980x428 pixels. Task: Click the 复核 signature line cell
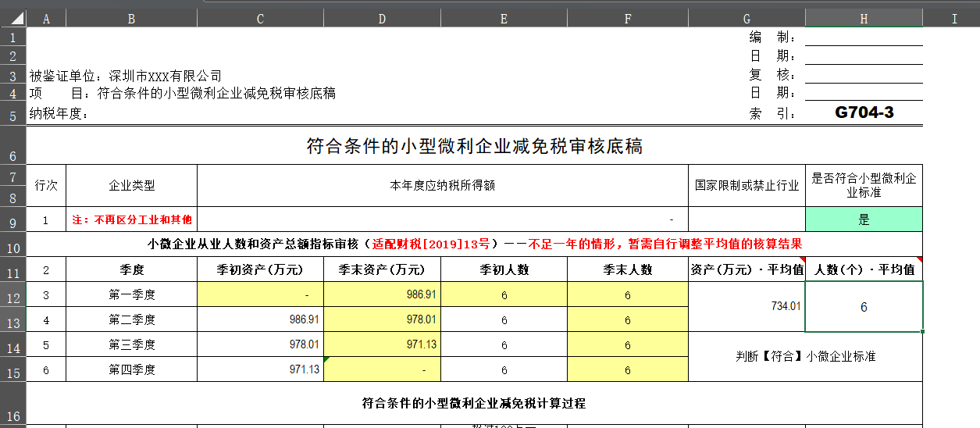coord(864,75)
